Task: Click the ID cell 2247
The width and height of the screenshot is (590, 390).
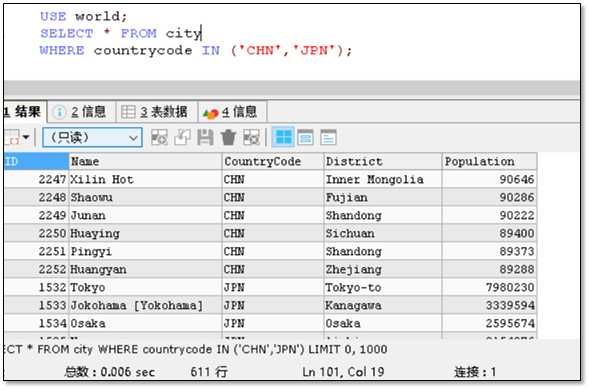Action: click(36, 179)
